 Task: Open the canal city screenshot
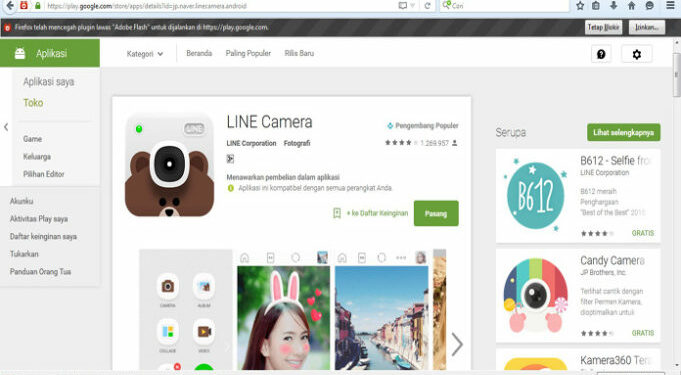click(x=381, y=318)
